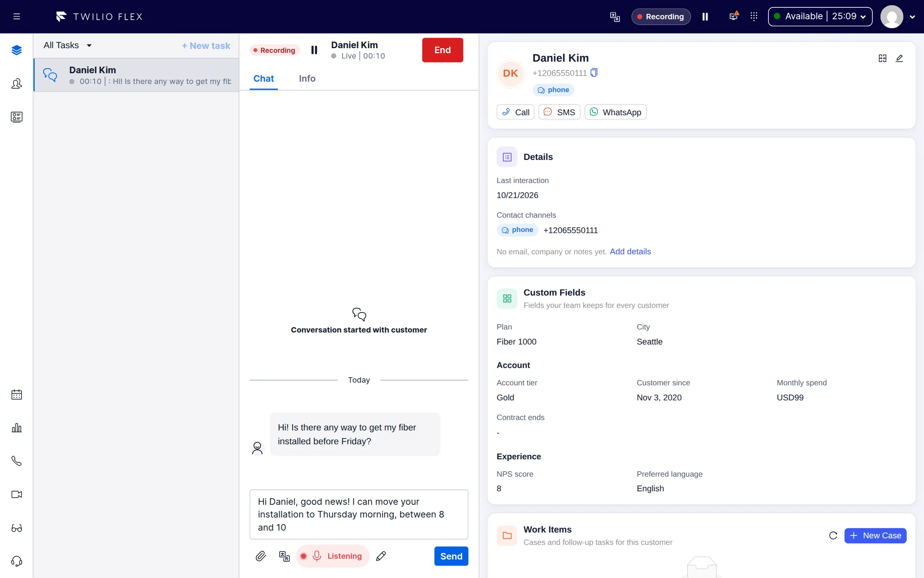
Task: Toggle the Listening microphone dictation
Action: pyautogui.click(x=333, y=556)
